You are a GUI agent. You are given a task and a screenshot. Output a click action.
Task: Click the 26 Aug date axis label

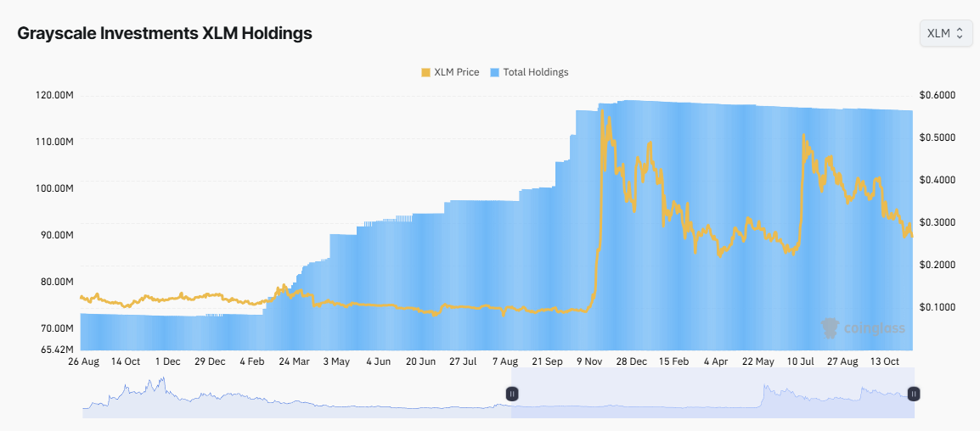pyautogui.click(x=82, y=361)
